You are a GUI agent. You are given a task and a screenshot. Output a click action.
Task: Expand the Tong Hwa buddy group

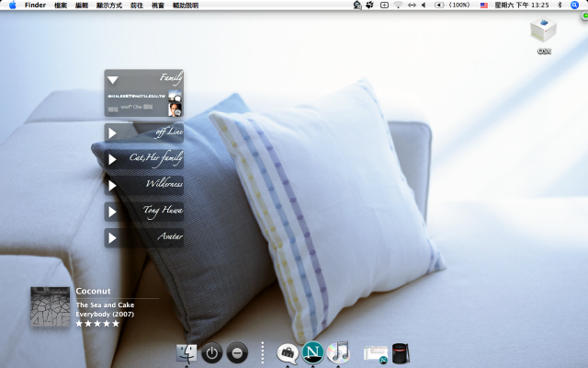point(112,212)
